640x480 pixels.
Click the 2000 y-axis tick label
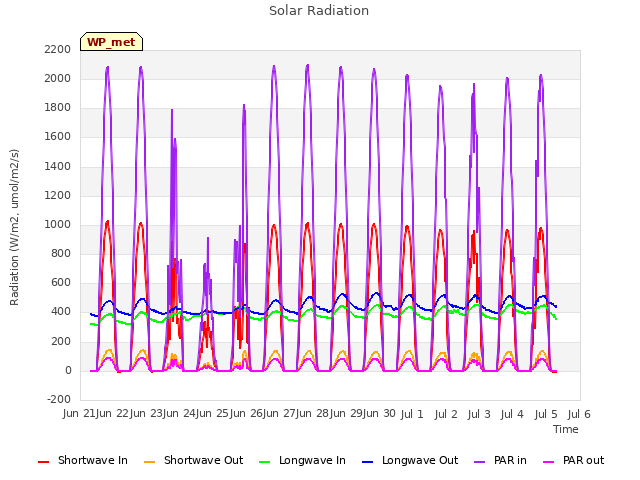click(58, 78)
